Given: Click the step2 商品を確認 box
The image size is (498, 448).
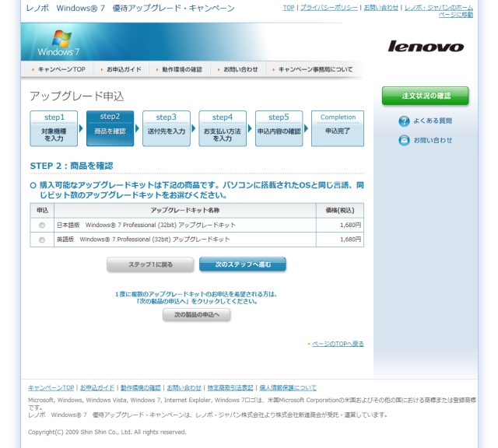Looking at the screenshot, I should click(x=110, y=128).
